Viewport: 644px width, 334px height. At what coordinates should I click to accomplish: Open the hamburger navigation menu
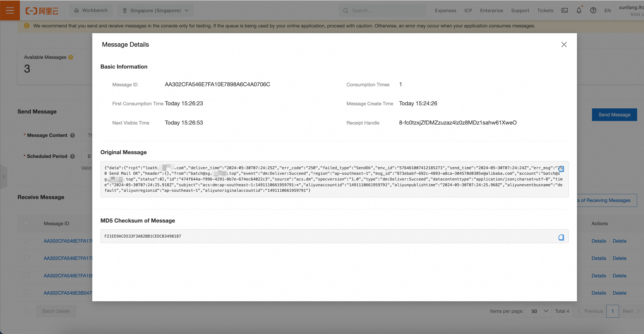click(10, 10)
